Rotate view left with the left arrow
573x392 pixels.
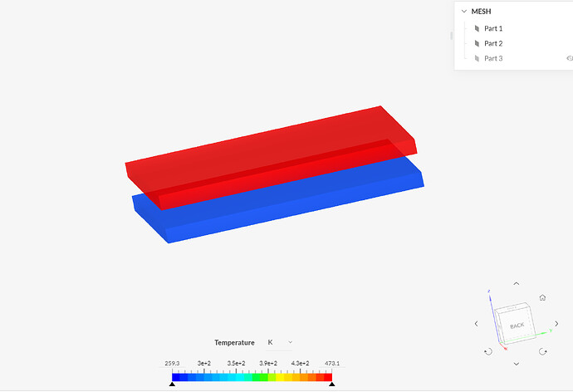pyautogui.click(x=476, y=324)
